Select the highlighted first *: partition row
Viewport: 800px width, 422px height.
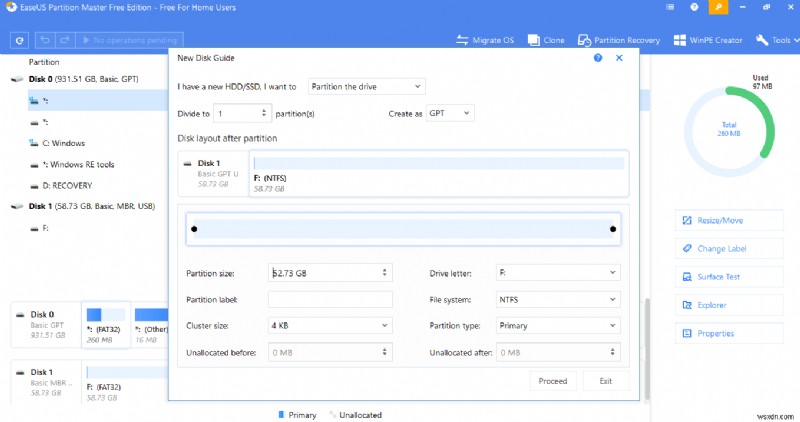[x=98, y=101]
